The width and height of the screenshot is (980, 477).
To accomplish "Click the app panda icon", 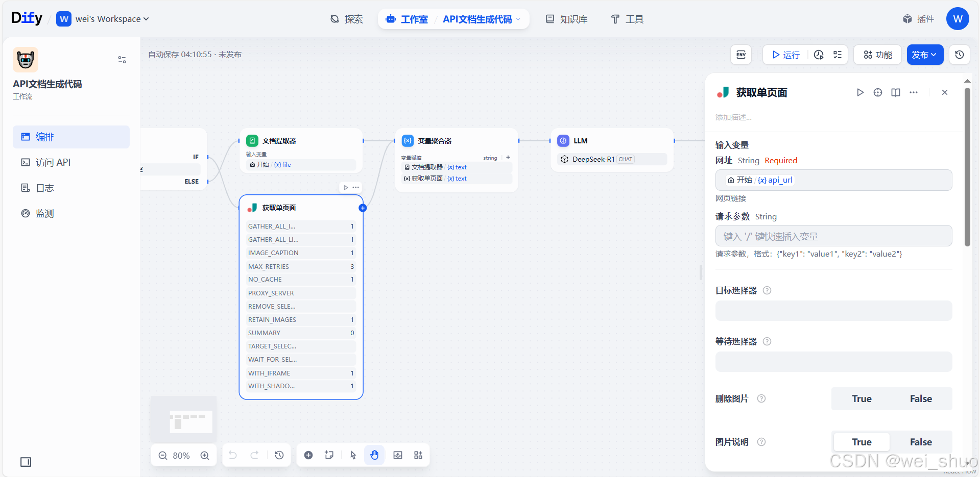I will coord(26,60).
